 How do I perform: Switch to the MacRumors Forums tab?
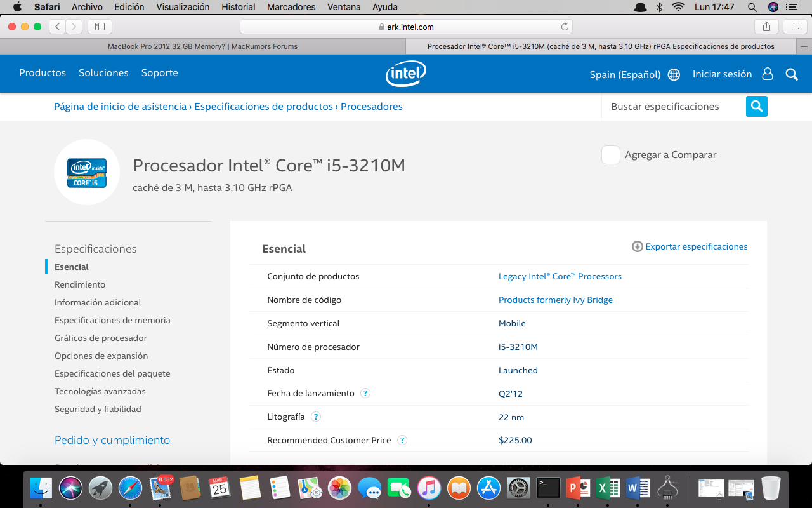point(203,46)
